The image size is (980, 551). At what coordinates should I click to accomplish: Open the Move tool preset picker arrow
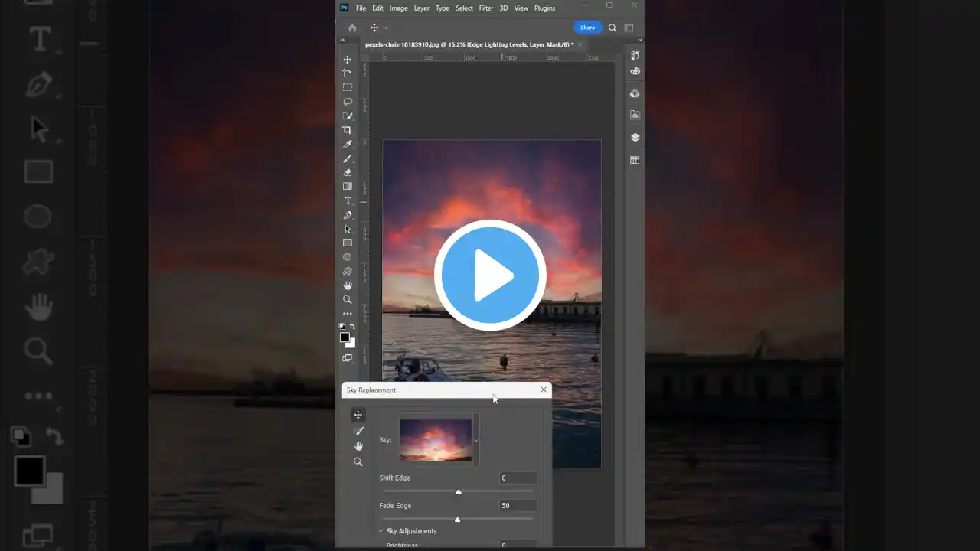coord(387,28)
